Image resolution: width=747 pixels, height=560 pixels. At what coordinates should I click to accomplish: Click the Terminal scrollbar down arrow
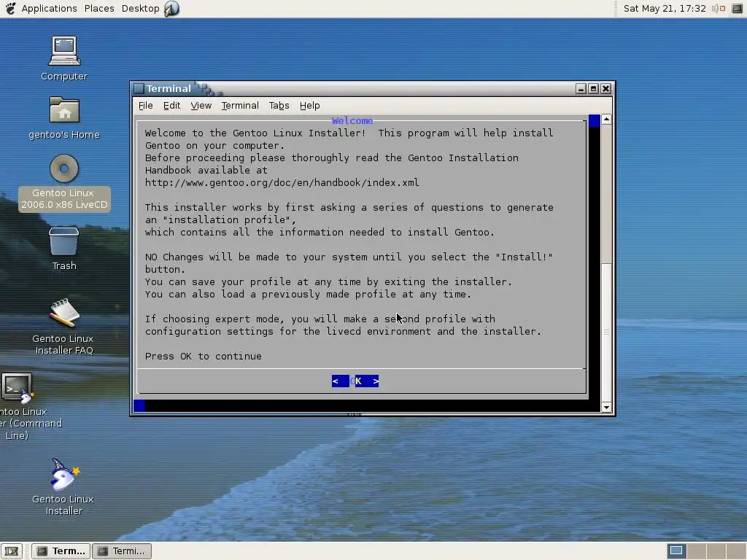pos(606,407)
